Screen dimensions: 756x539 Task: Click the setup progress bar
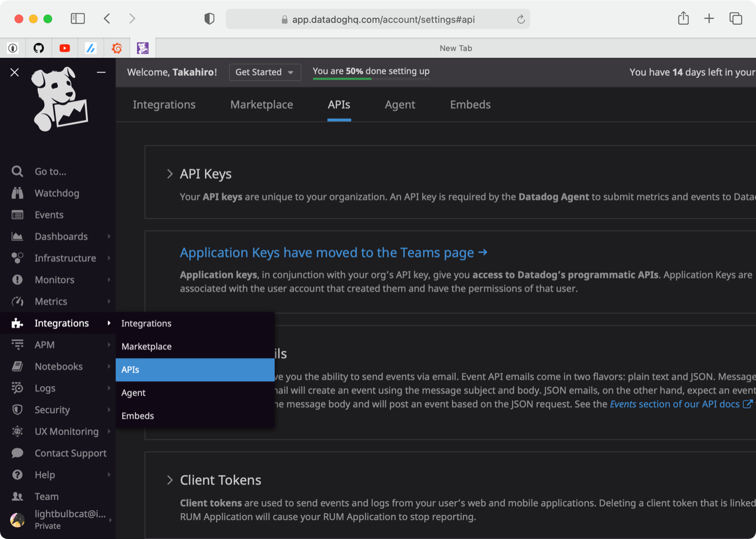coord(372,79)
